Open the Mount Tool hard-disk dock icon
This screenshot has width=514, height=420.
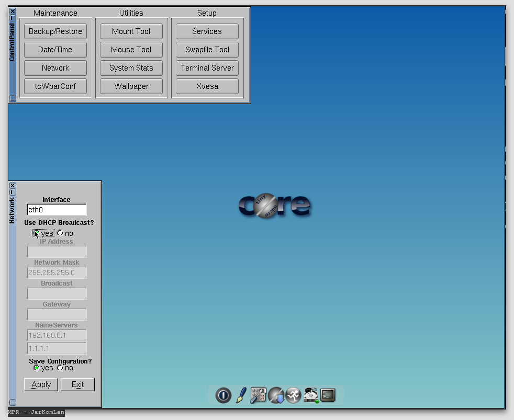coord(310,395)
